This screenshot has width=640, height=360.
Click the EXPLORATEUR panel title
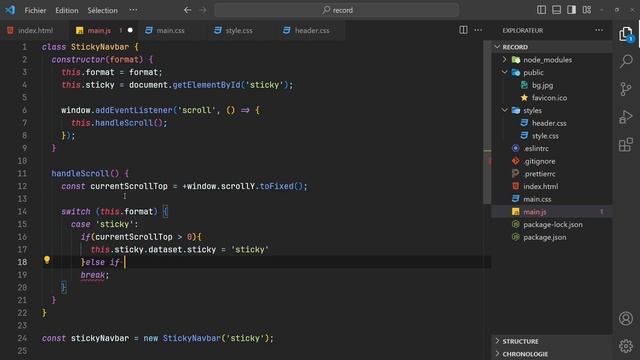click(x=522, y=30)
